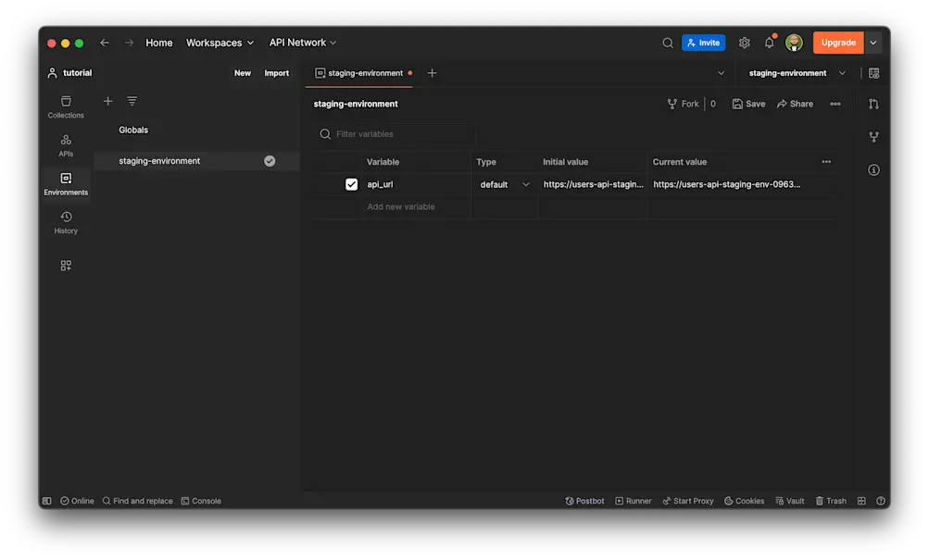Open Postbot in the status bar
This screenshot has width=929, height=560.
(584, 500)
